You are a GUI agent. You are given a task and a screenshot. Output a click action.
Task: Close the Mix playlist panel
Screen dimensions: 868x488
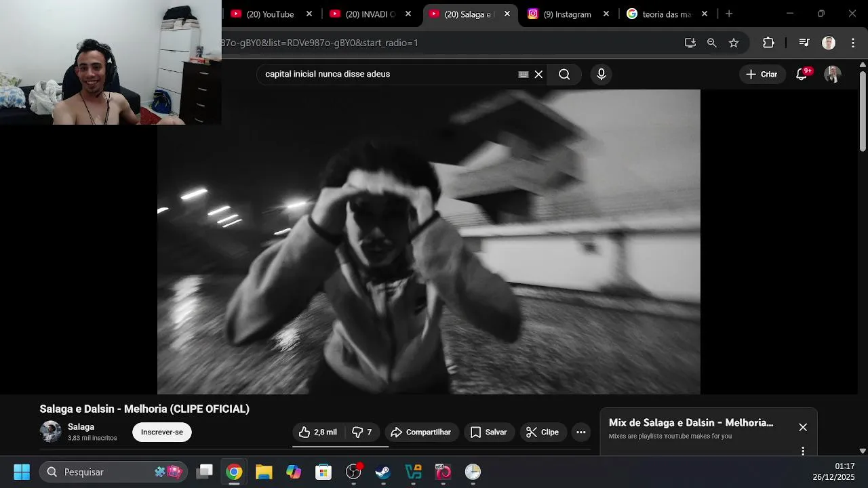click(803, 427)
